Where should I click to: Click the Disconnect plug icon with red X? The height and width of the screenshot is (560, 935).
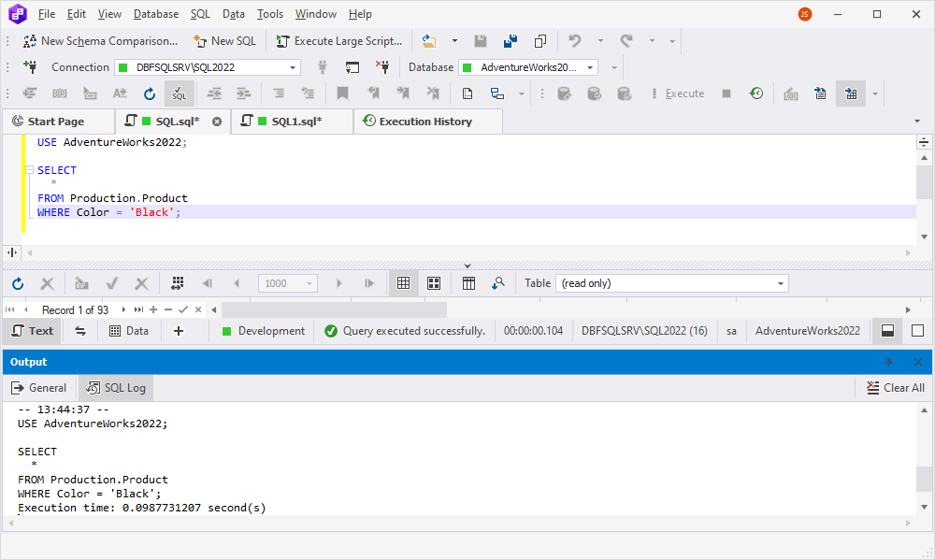(x=382, y=66)
